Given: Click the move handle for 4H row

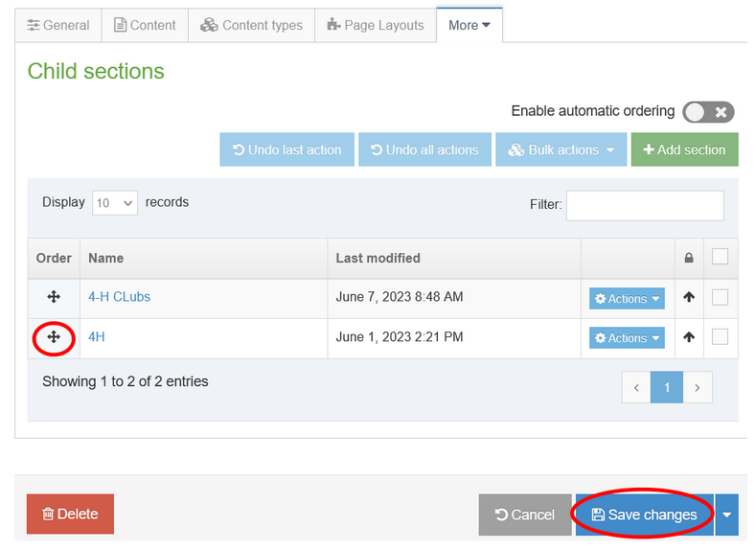Looking at the screenshot, I should pos(54,337).
